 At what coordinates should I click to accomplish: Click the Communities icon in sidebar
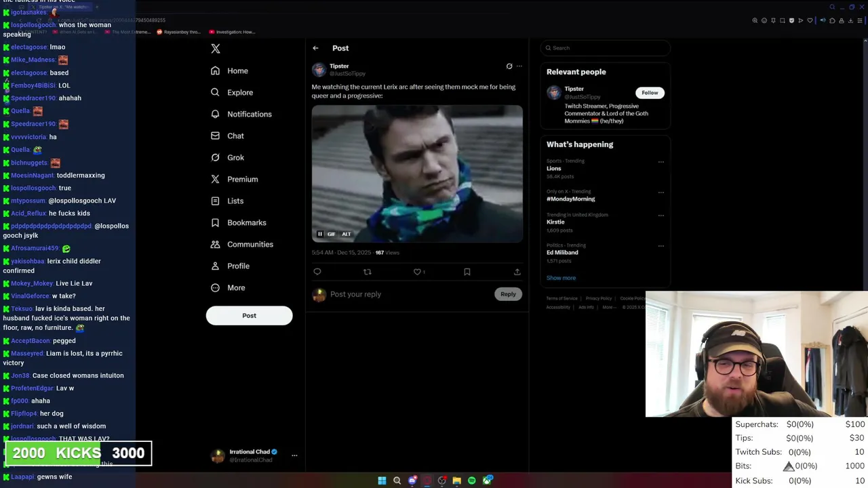215,244
